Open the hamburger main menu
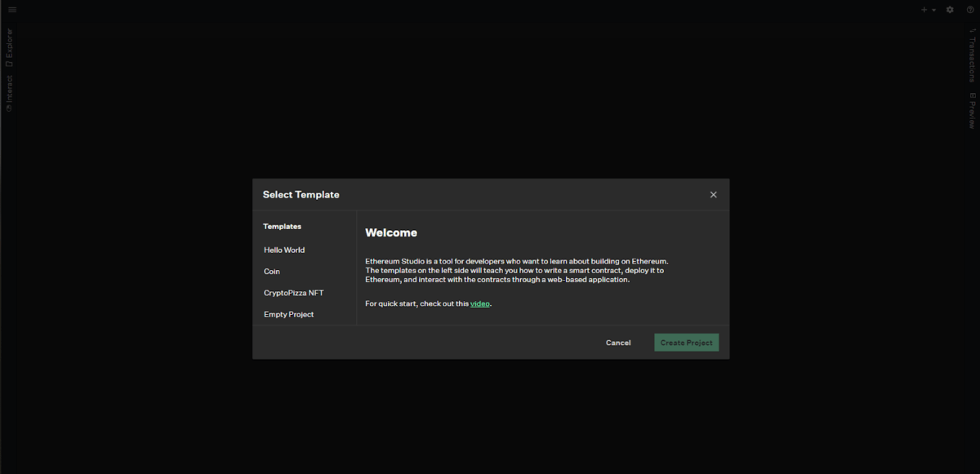 [x=12, y=10]
